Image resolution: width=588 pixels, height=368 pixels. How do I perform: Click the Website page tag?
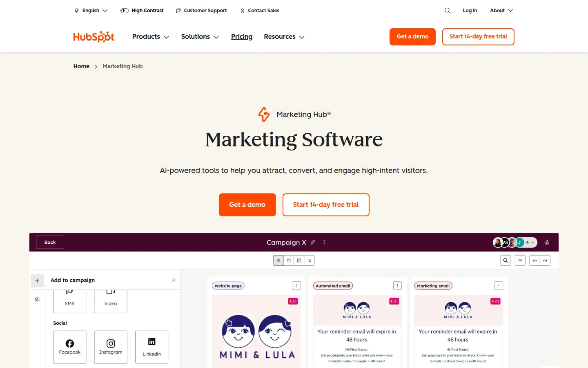click(228, 286)
